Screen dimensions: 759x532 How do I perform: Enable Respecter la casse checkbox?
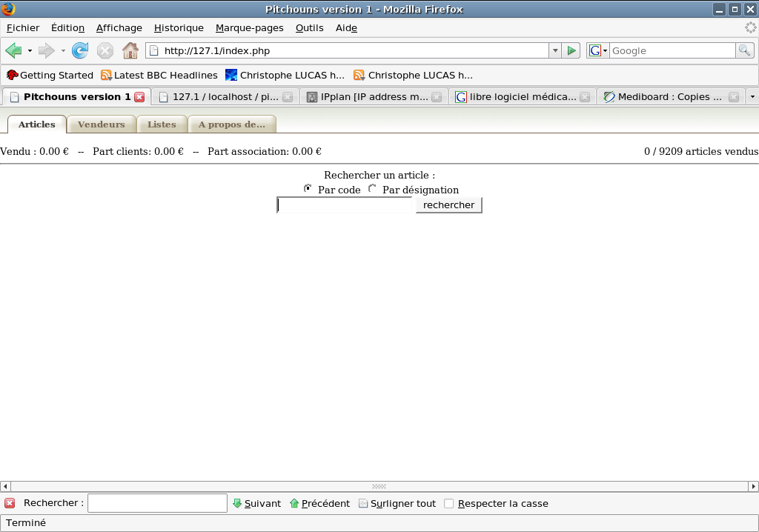(x=448, y=504)
